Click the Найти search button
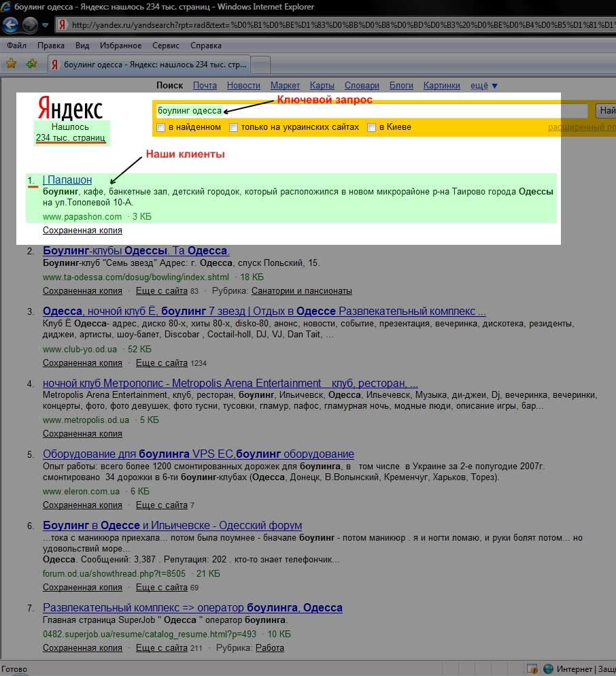The width and height of the screenshot is (616, 676). coord(606,110)
